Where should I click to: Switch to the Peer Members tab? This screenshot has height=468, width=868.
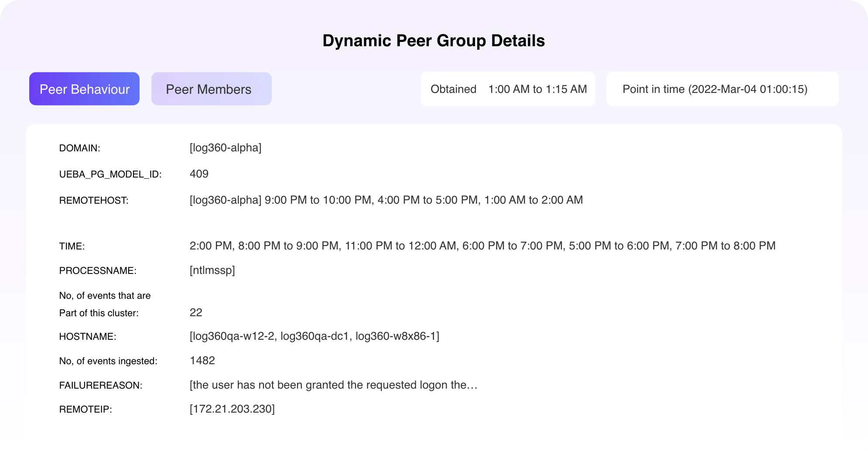point(211,89)
